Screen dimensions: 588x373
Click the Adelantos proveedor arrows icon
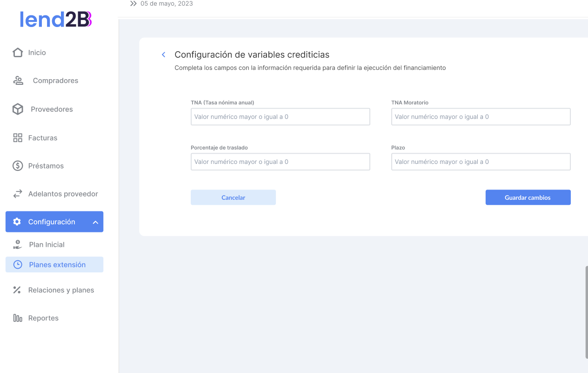coord(18,194)
